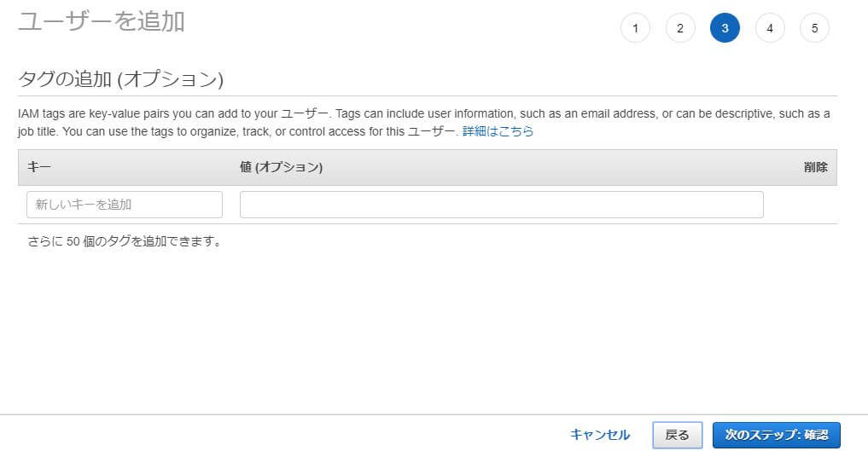Click the 値 (オプション) column header
This screenshot has width=868, height=451.
click(x=281, y=167)
